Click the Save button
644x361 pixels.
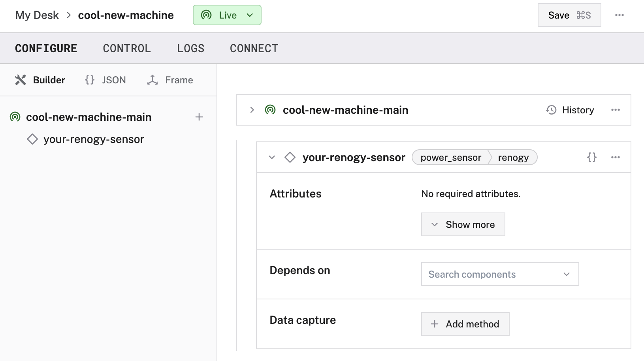(569, 15)
